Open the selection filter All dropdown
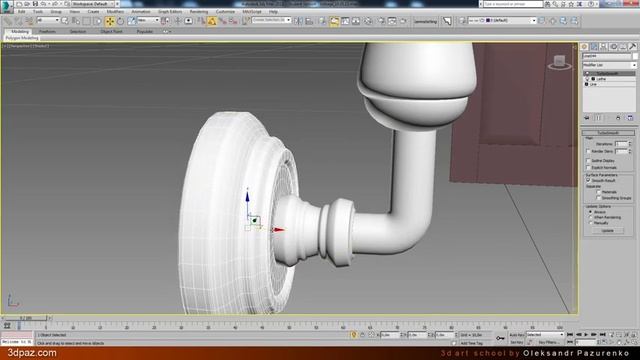This screenshot has height=360, width=640. [x=48, y=20]
